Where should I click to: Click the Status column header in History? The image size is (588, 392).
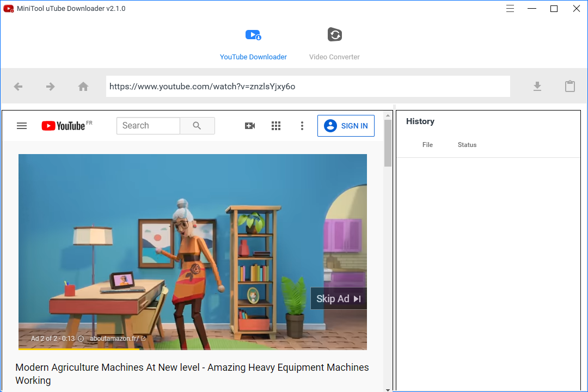(x=467, y=145)
